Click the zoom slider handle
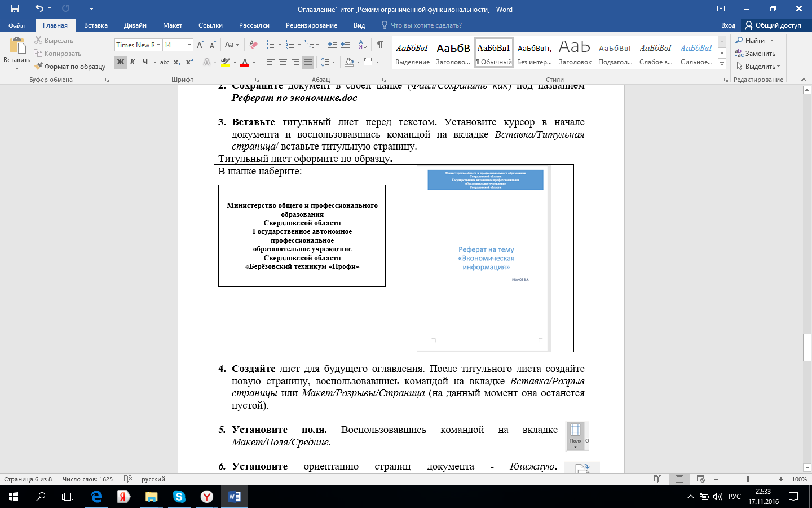The image size is (812, 508). pyautogui.click(x=748, y=479)
